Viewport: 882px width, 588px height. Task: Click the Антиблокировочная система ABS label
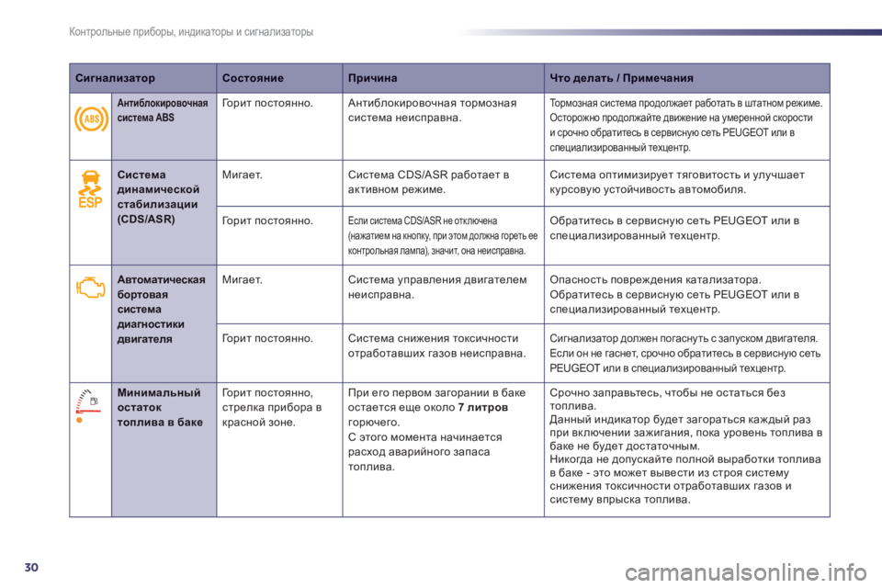[x=164, y=110]
